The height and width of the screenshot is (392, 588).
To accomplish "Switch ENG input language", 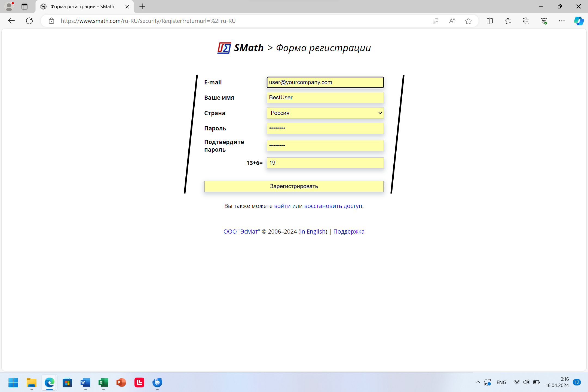I will click(x=501, y=382).
